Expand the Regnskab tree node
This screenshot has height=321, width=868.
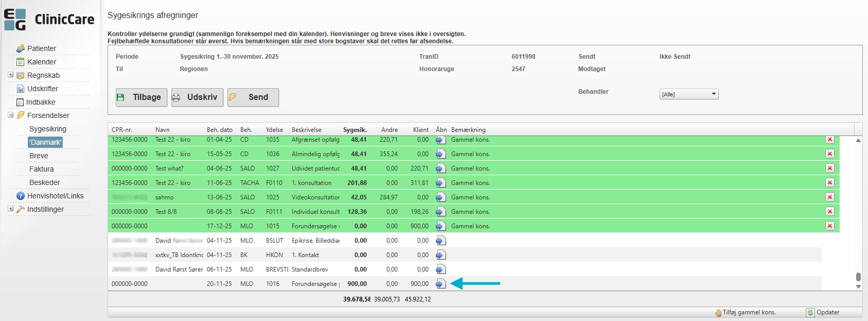[10, 75]
